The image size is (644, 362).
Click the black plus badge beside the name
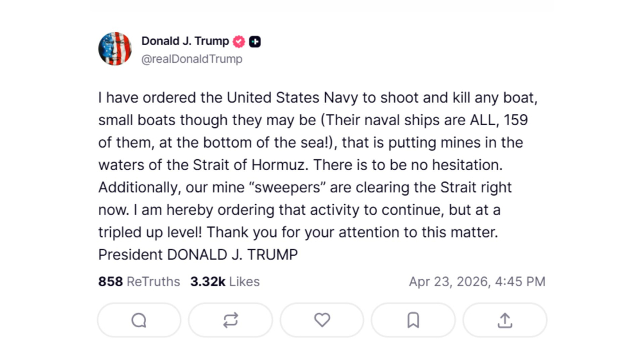click(x=255, y=41)
